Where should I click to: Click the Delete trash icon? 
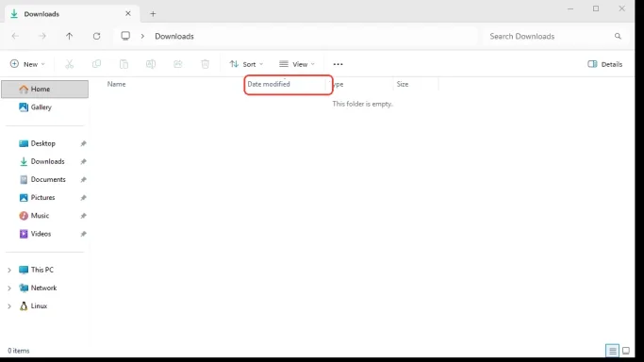pos(205,64)
